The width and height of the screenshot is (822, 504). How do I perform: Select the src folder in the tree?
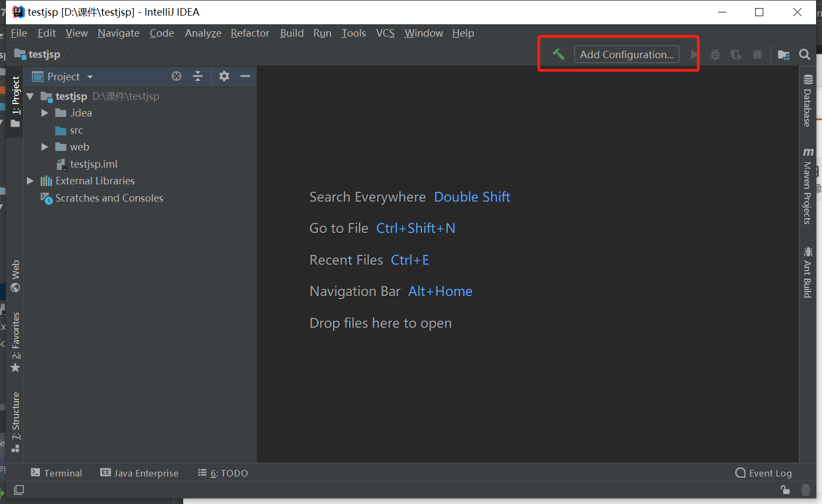[77, 130]
